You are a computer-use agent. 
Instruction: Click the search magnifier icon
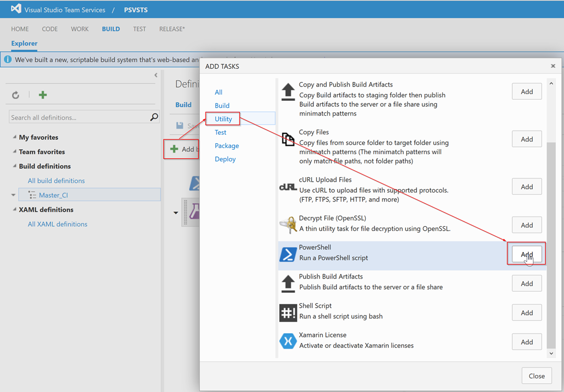(x=154, y=117)
